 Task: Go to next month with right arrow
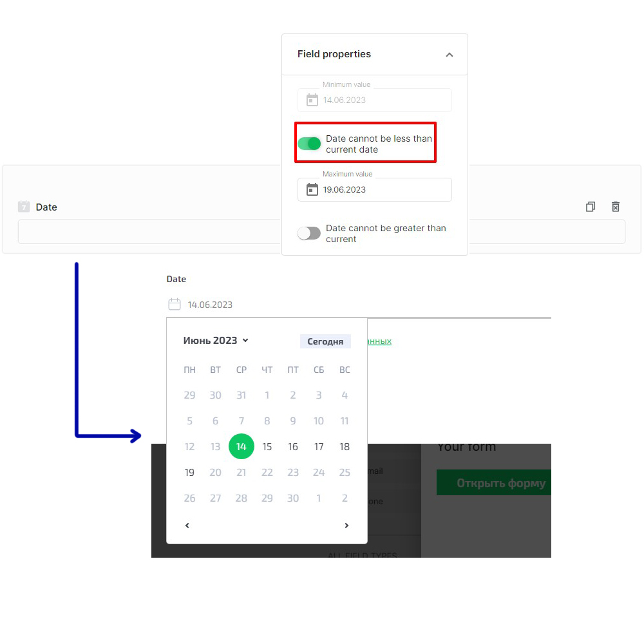point(346,526)
